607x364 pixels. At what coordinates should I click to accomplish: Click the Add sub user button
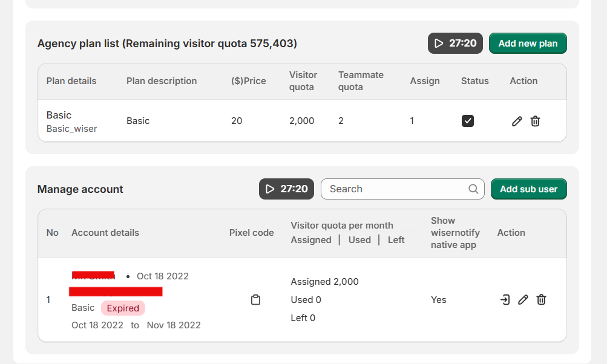coord(528,189)
